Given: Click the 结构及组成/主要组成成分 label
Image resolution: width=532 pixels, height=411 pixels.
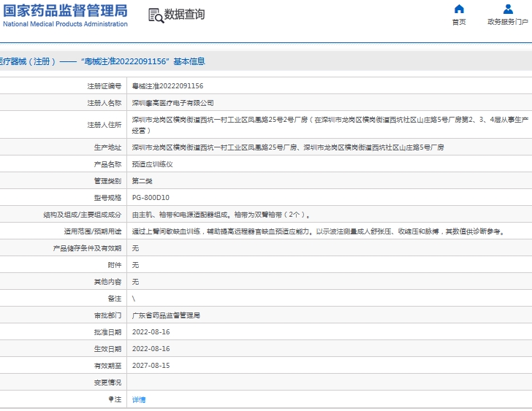Looking at the screenshot, I should click(x=82, y=215).
